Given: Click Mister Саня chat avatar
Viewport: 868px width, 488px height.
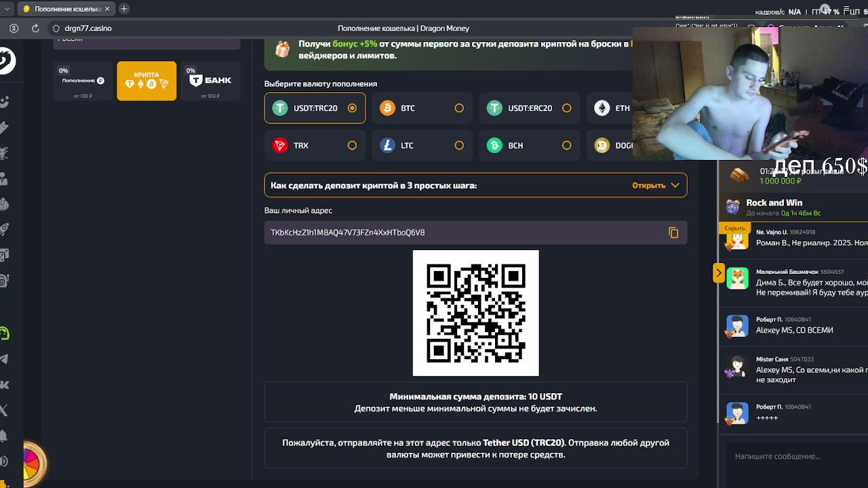Looking at the screenshot, I should coord(737,367).
